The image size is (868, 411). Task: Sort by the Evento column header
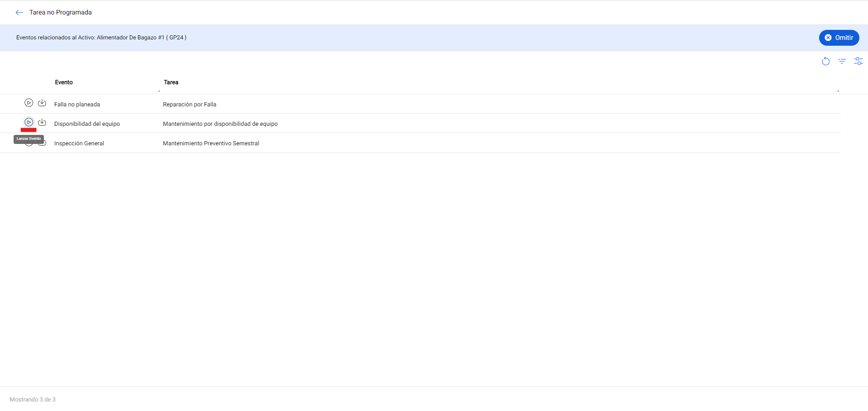[64, 82]
